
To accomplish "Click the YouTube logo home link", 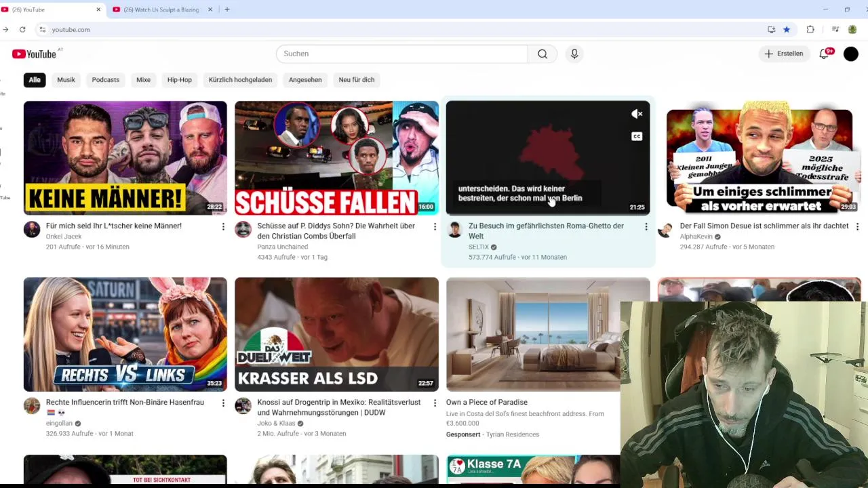I will [34, 54].
